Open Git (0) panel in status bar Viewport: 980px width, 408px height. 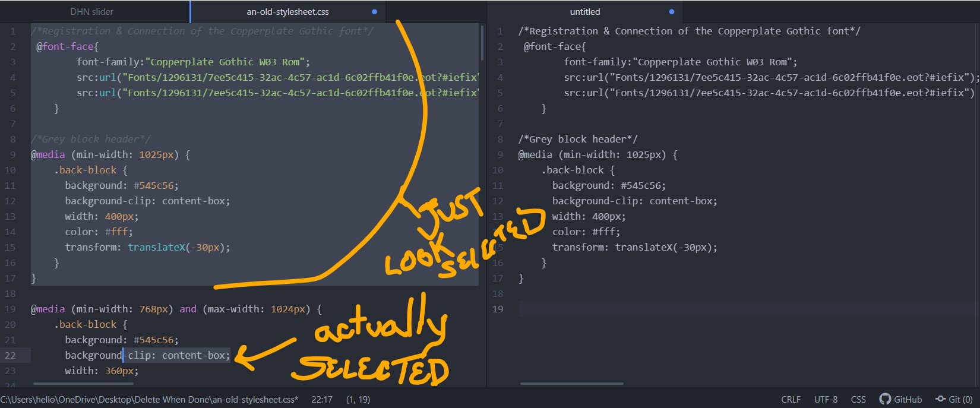[x=954, y=399]
